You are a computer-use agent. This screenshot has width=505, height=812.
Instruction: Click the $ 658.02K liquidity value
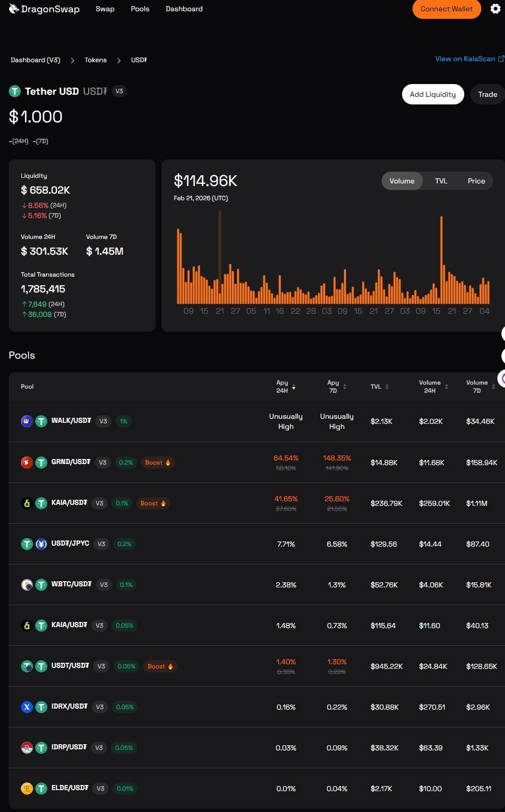(x=45, y=190)
